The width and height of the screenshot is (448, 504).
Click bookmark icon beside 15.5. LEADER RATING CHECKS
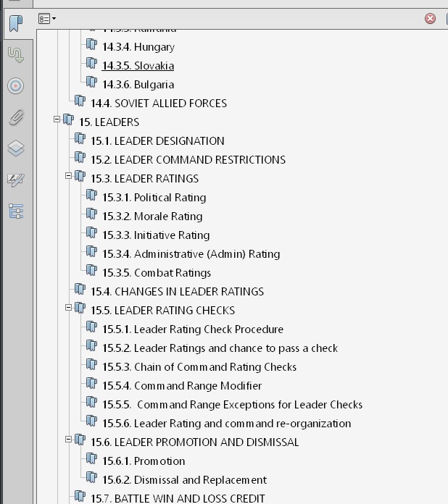[x=80, y=308]
